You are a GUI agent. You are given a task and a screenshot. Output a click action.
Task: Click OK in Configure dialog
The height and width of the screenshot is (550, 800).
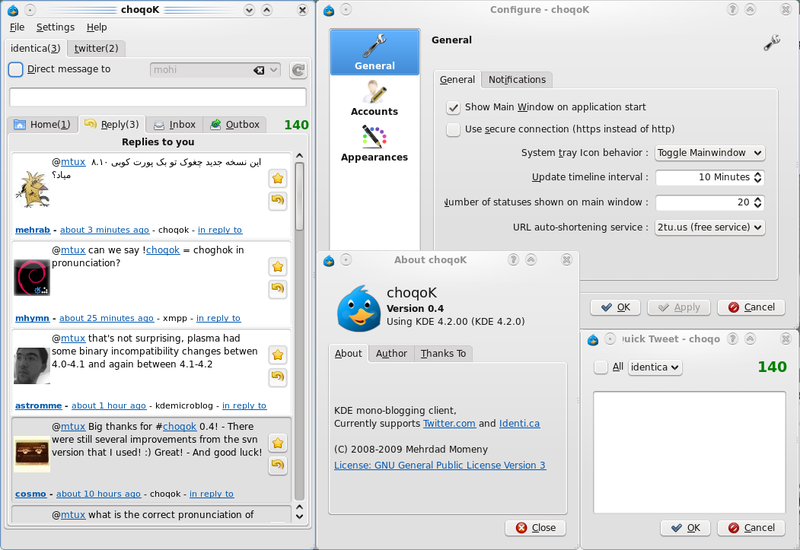[616, 307]
